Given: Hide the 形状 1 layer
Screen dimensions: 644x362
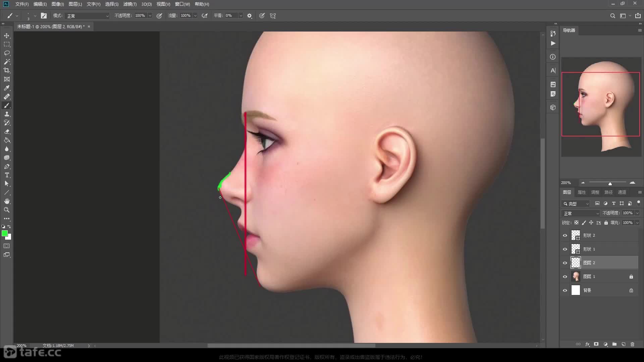Looking at the screenshot, I should [x=565, y=249].
